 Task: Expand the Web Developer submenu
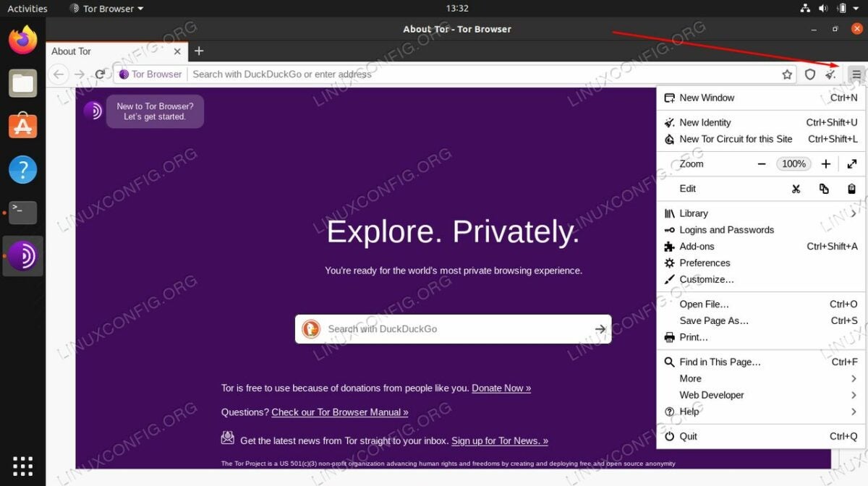pos(761,396)
